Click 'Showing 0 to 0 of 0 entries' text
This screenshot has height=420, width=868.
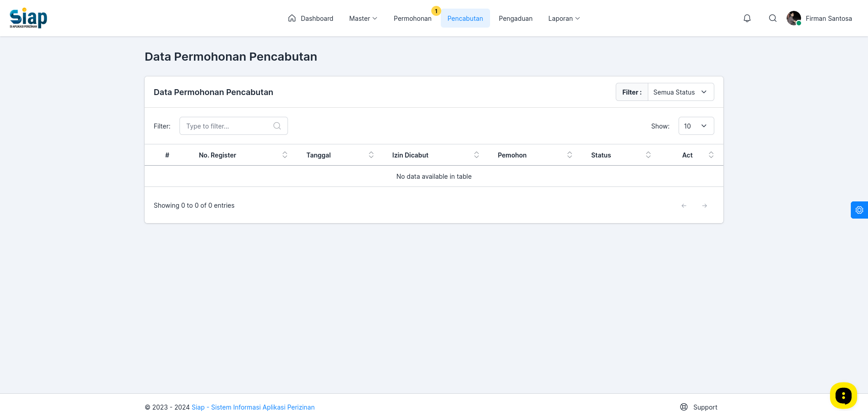pos(194,205)
